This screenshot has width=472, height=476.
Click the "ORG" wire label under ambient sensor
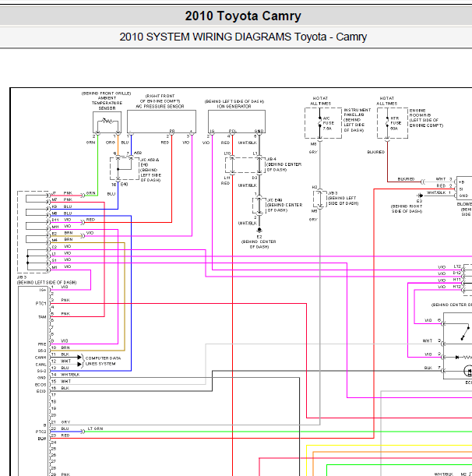tap(110, 143)
